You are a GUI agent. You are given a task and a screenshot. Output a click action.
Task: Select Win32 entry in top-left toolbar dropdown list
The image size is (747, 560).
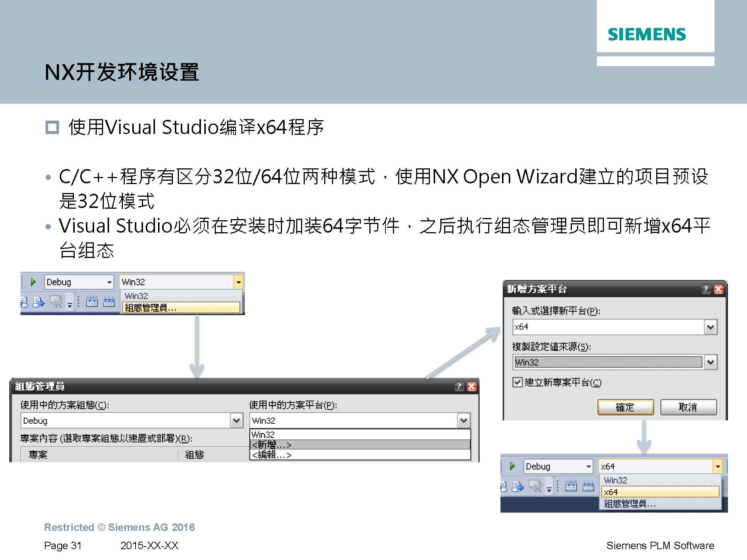(181, 296)
